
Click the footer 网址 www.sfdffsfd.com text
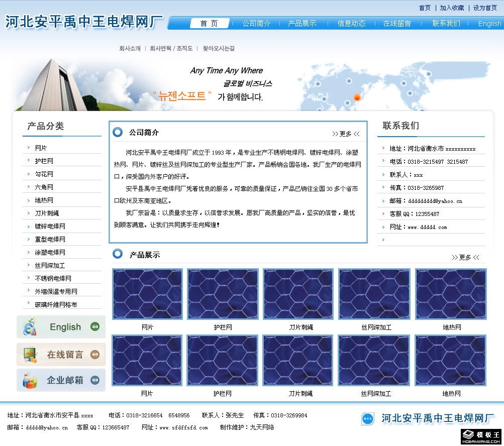174,427
